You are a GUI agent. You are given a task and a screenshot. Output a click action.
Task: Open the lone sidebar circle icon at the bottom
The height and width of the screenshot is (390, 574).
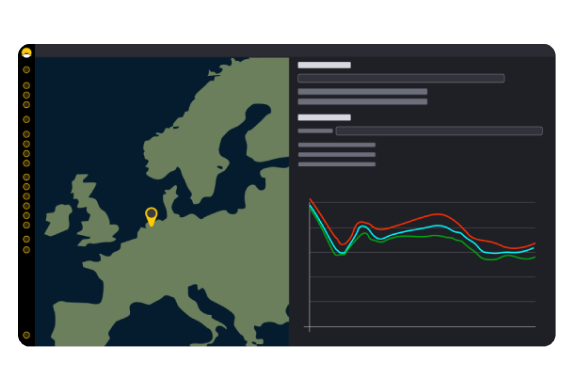(x=26, y=335)
